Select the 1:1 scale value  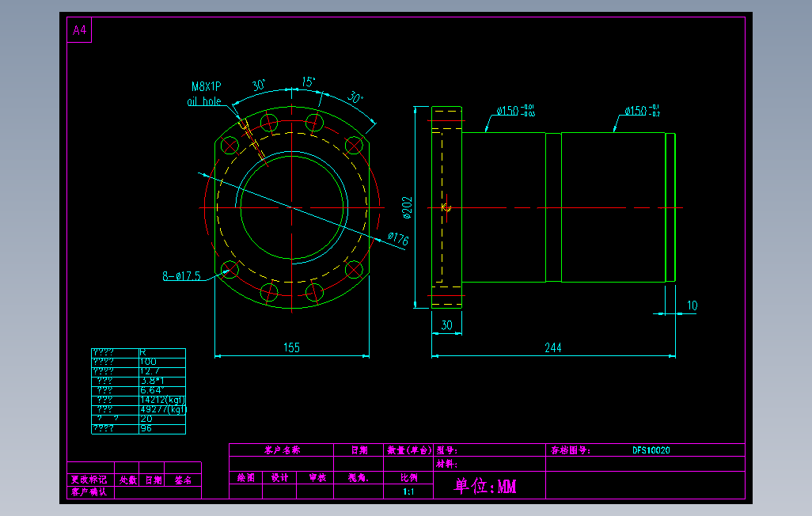tap(408, 491)
